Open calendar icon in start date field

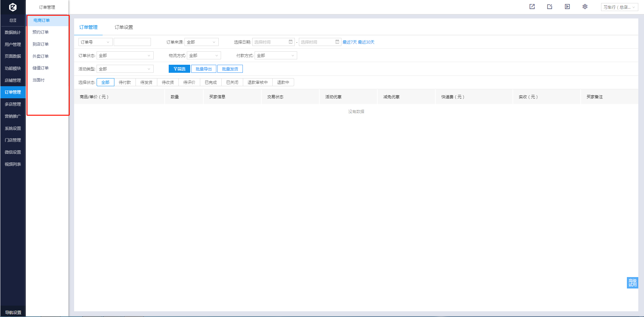click(x=290, y=42)
